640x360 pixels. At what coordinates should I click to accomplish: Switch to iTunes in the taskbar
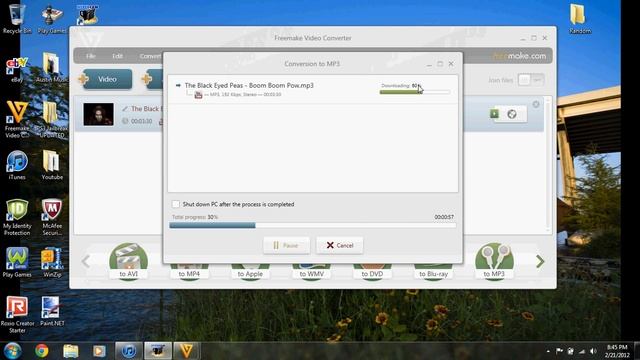tap(129, 351)
